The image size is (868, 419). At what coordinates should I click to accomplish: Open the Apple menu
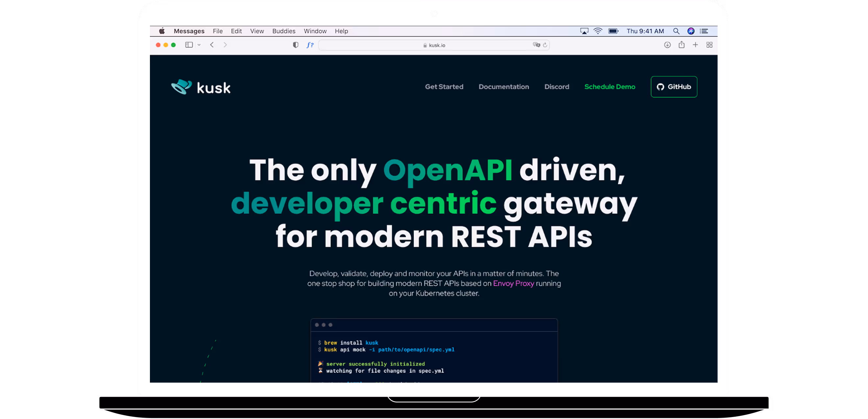coord(162,31)
